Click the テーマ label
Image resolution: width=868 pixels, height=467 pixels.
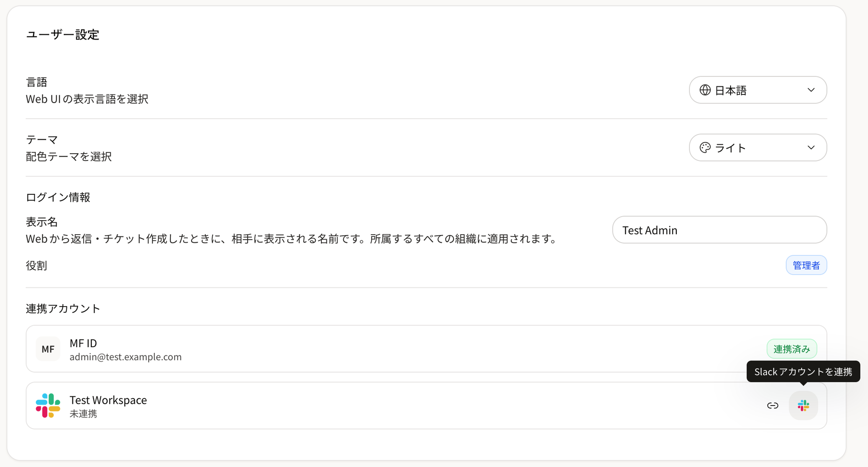42,140
